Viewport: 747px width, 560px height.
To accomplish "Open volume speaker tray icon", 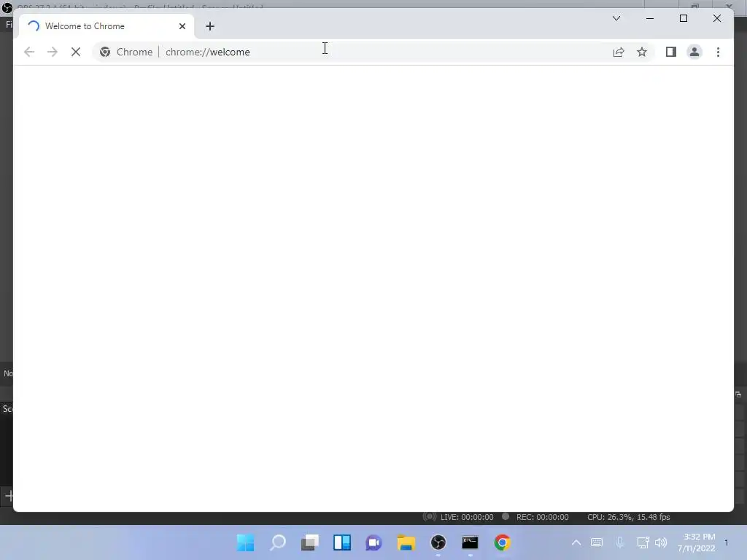I will coord(661,542).
